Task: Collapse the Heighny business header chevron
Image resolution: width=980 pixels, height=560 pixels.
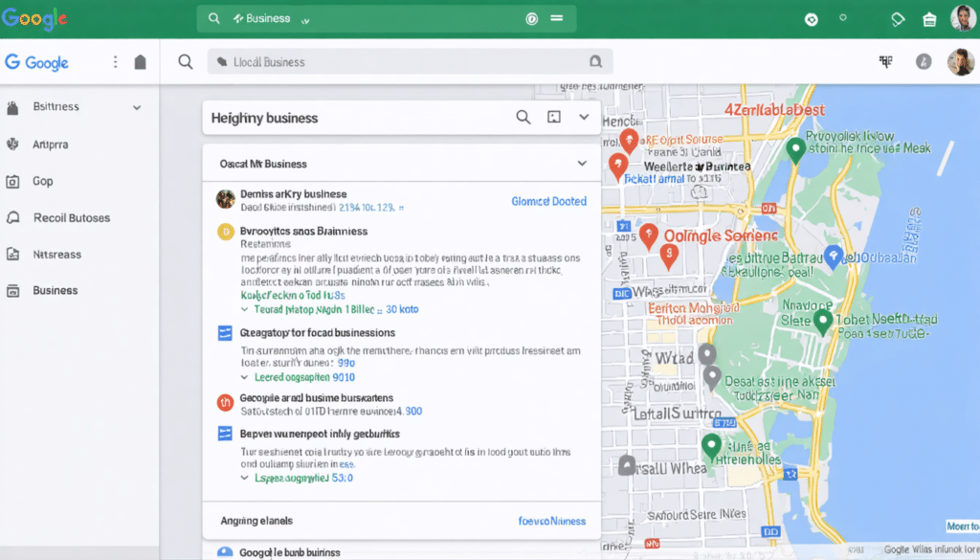Action: [x=584, y=117]
